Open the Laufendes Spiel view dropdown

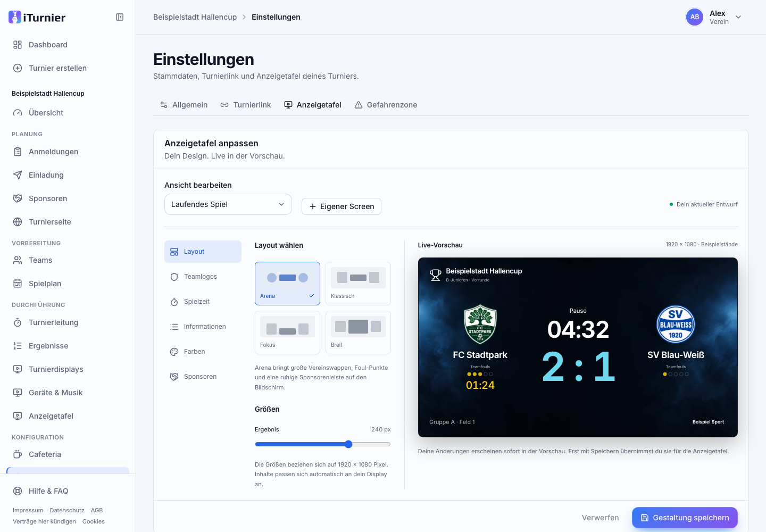[228, 204]
